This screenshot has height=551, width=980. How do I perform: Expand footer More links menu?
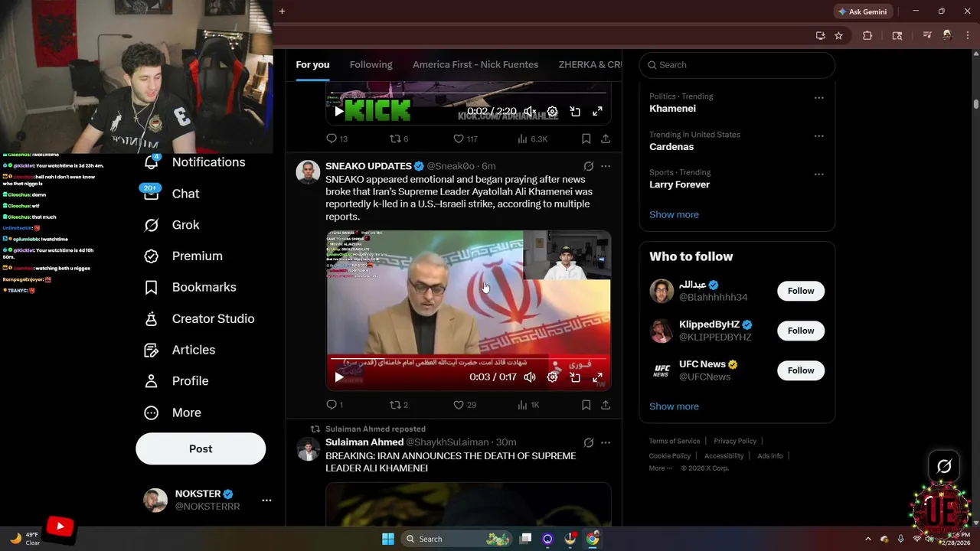(x=660, y=468)
